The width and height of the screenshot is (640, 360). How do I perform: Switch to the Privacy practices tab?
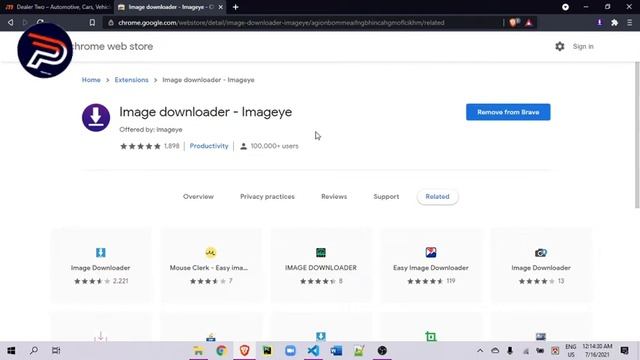tap(267, 196)
